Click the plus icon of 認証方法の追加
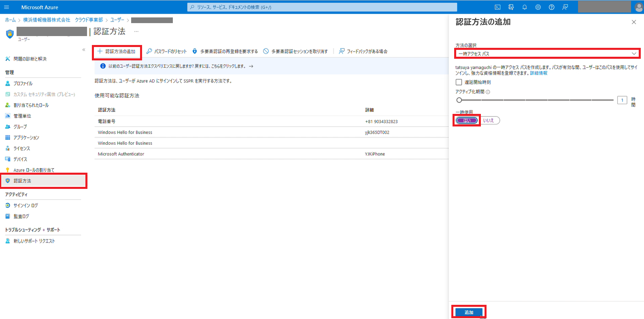Image resolution: width=644 pixels, height=319 pixels. click(x=100, y=51)
